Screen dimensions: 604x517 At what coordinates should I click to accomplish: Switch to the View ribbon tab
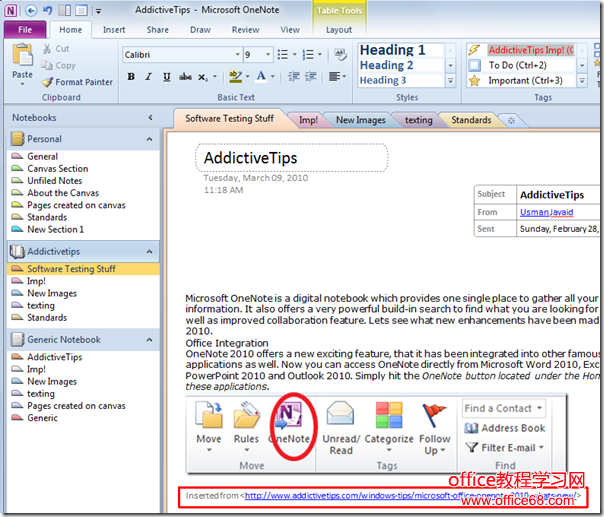pos(290,30)
